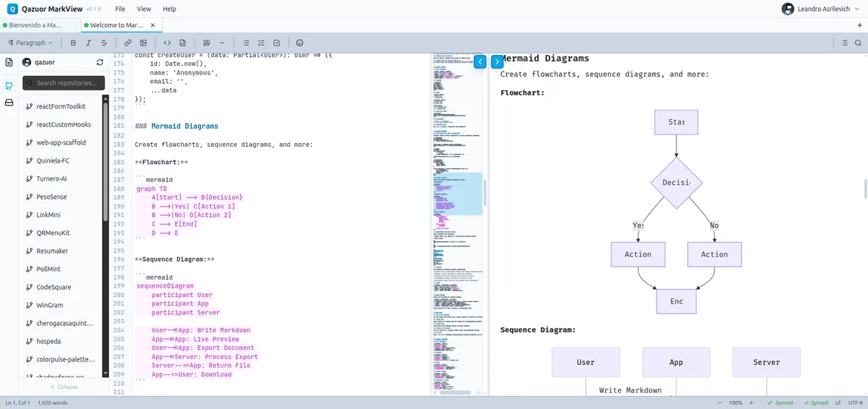Open the reactFormToolkit repository
The height and width of the screenshot is (409, 868).
pyautogui.click(x=61, y=106)
